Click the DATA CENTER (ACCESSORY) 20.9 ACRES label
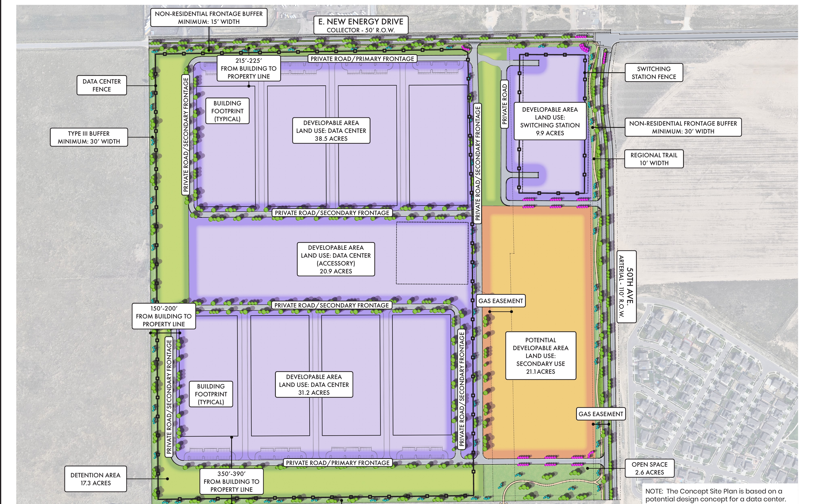Viewport: 822px width, 504px height. coord(336,259)
